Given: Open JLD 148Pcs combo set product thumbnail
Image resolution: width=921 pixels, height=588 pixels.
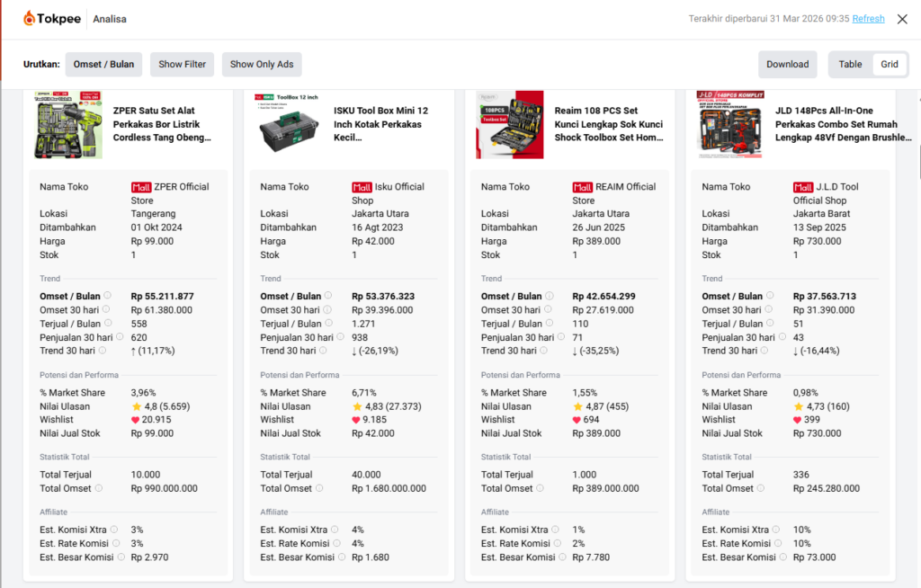Looking at the screenshot, I should click(x=730, y=125).
